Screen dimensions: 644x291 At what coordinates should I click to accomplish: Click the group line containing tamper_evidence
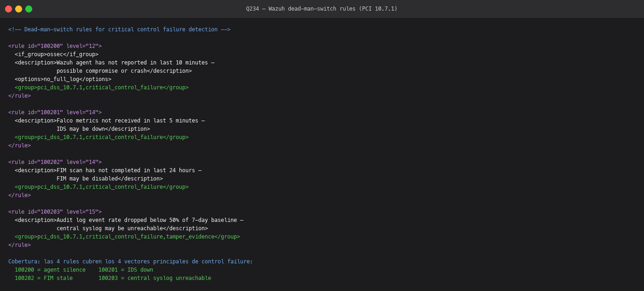(x=127, y=237)
